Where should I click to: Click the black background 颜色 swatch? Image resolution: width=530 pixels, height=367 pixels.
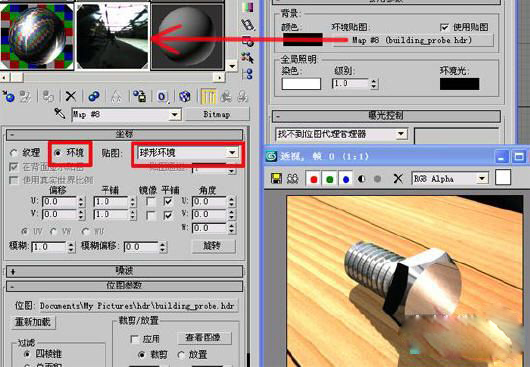303,39
